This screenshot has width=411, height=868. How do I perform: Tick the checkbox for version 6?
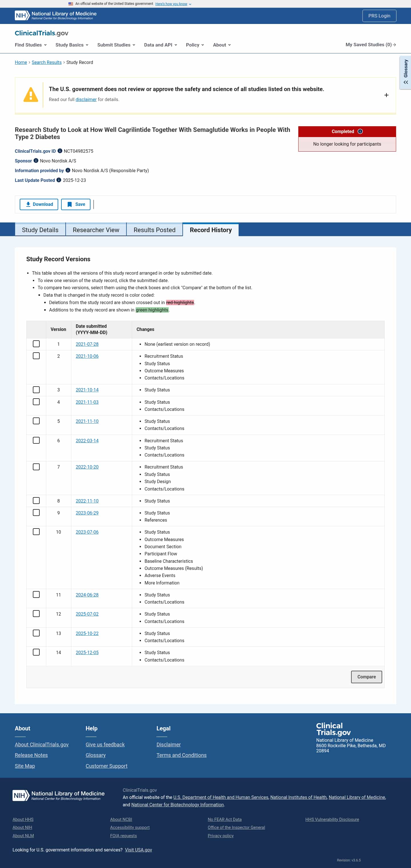pyautogui.click(x=36, y=440)
